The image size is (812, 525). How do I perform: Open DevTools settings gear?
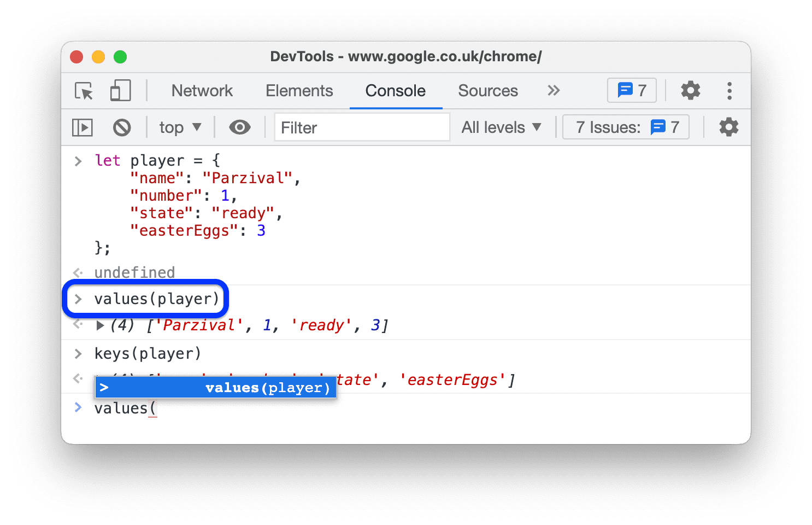click(x=690, y=90)
